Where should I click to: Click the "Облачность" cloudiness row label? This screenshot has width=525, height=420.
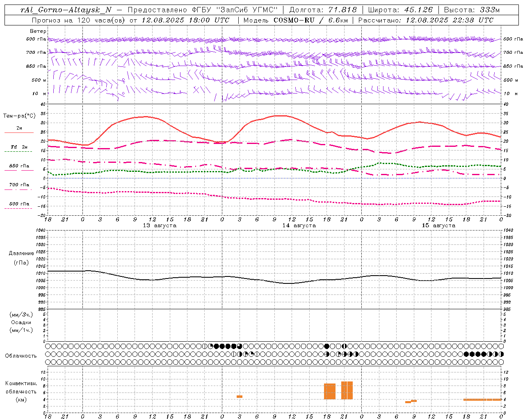[x=21, y=356]
